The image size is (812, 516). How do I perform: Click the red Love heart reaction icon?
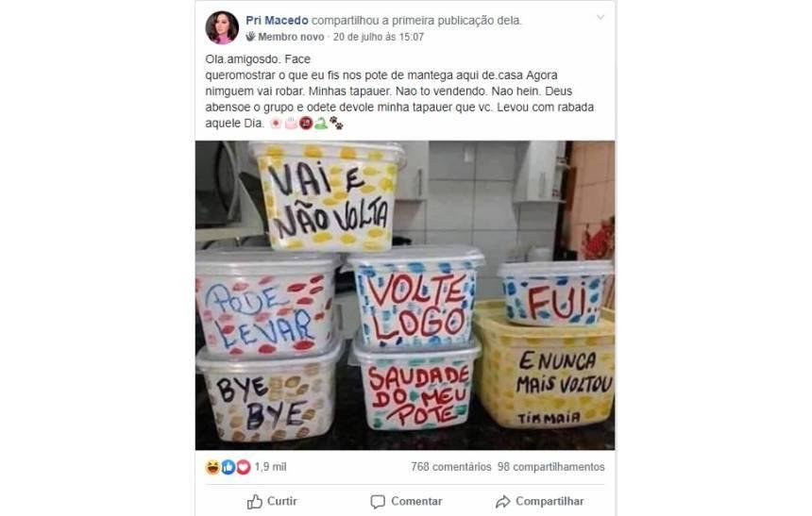coord(243,467)
